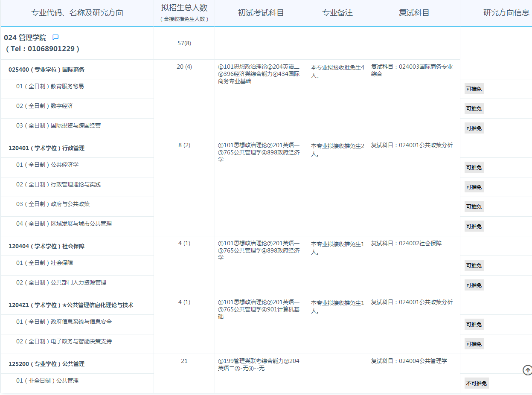Click the comment icon beside 024 管理学院
Image resolution: width=532 pixels, height=395 pixels.
(55, 38)
